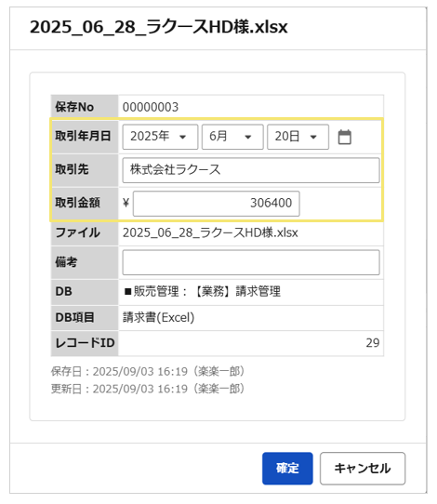Click the レコードID label

click(85, 343)
